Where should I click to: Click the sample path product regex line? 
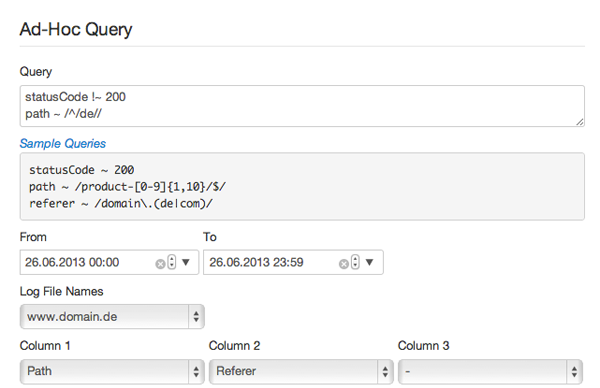[x=127, y=187]
